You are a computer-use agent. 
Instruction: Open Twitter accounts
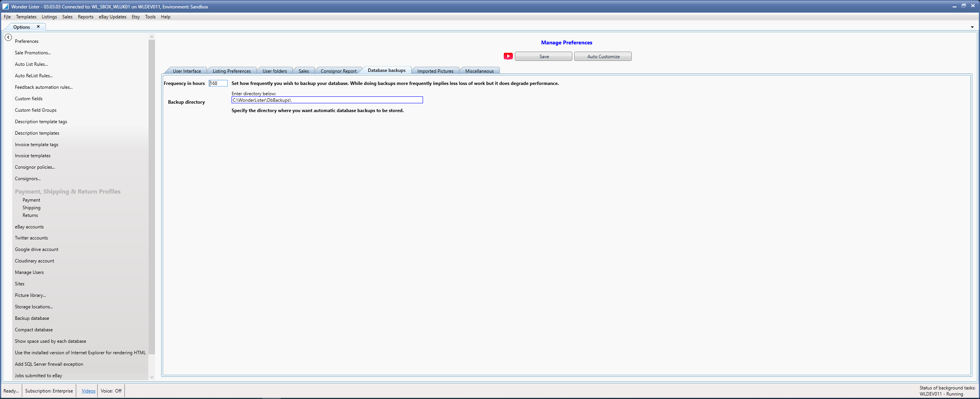coord(31,238)
